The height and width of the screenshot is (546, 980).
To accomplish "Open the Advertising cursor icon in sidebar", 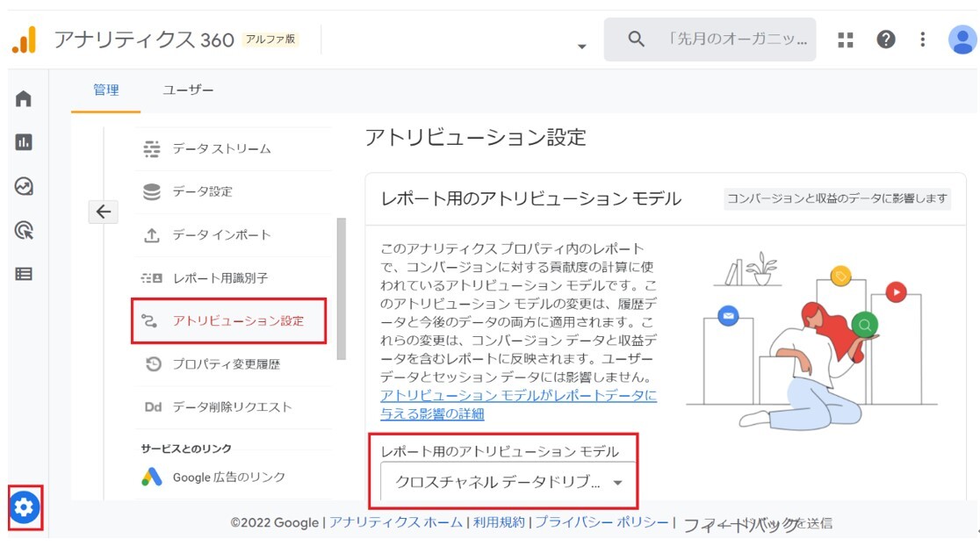I will 24,231.
